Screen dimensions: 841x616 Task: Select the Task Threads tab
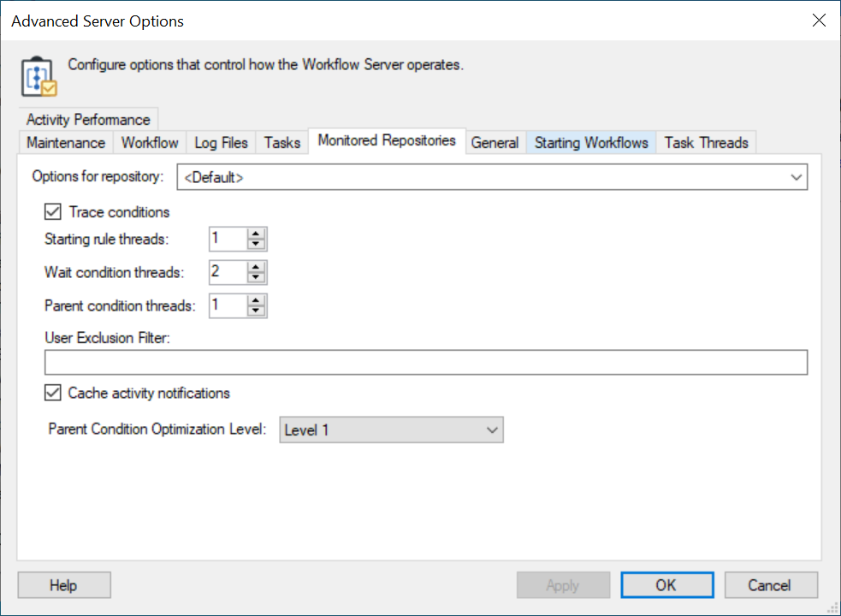[x=706, y=143]
